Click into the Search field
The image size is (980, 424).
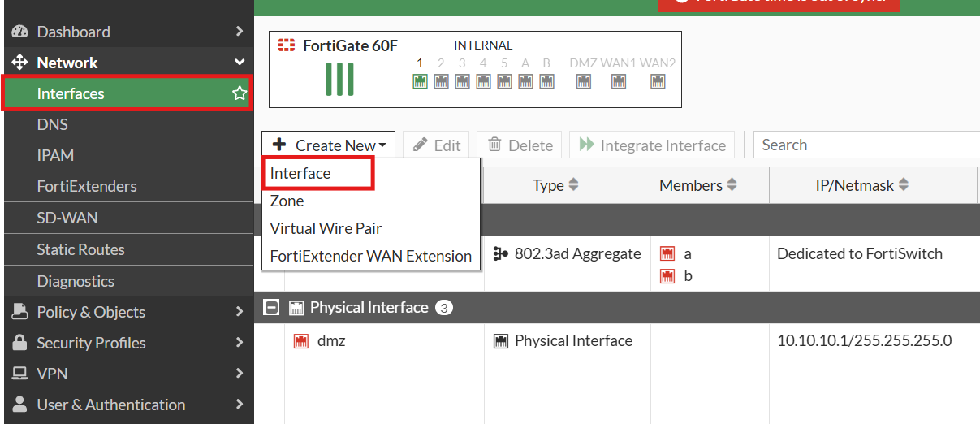tap(866, 145)
